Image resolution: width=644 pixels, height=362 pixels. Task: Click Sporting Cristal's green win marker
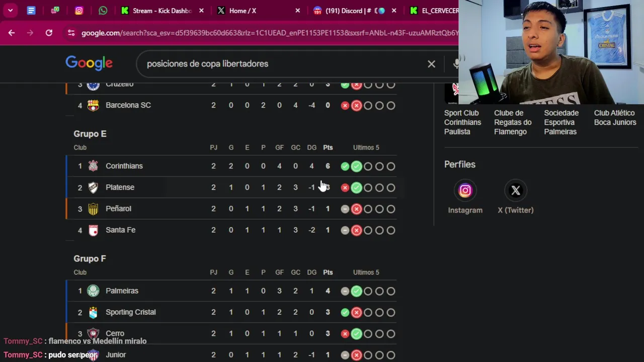pyautogui.click(x=345, y=312)
